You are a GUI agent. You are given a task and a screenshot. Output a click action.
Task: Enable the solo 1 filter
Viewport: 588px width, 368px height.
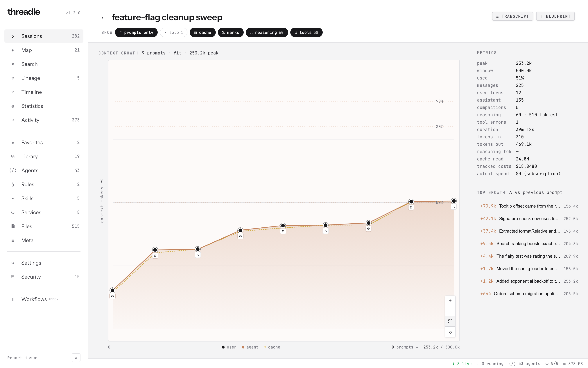tap(173, 32)
